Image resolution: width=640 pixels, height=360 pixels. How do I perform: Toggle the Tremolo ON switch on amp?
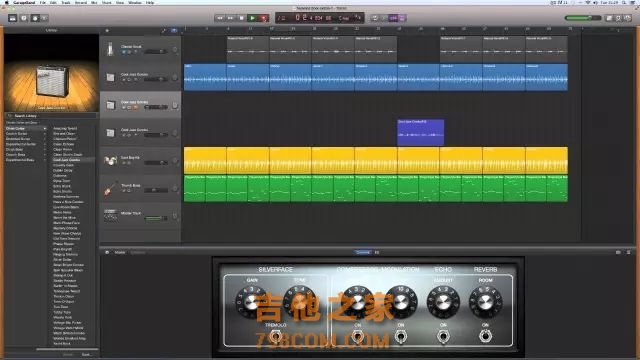tap(276, 336)
